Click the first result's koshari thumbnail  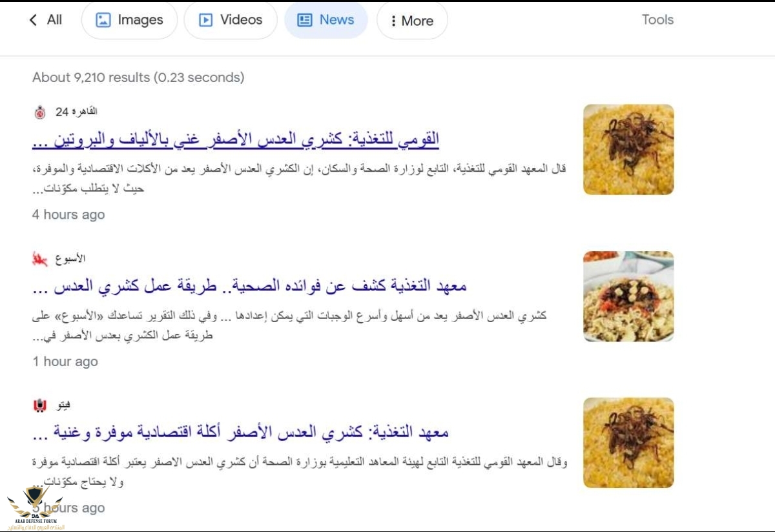[628, 149]
